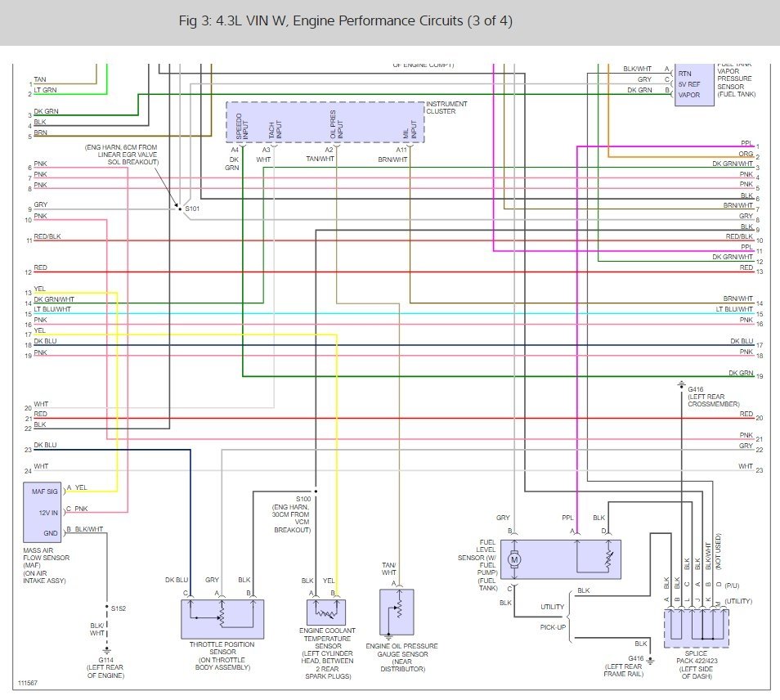Click the S101 splice dot

[x=180, y=209]
